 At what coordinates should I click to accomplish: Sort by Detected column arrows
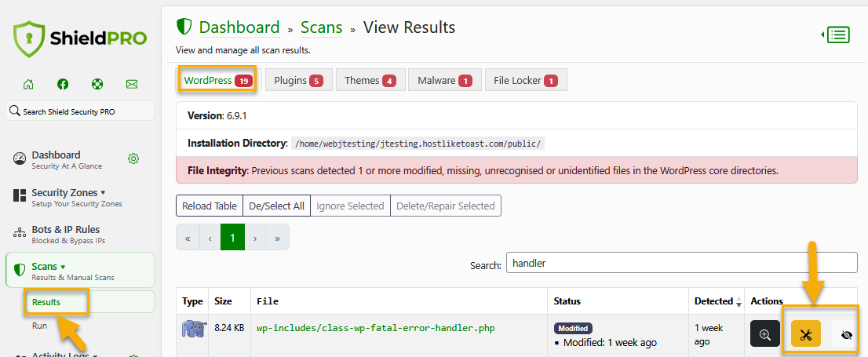coord(739,301)
